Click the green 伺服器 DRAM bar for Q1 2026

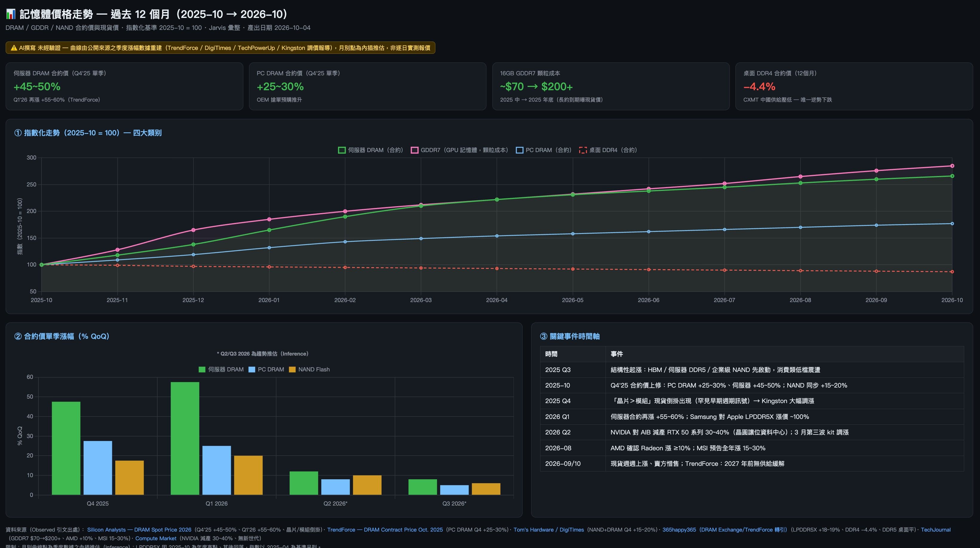coord(185,438)
